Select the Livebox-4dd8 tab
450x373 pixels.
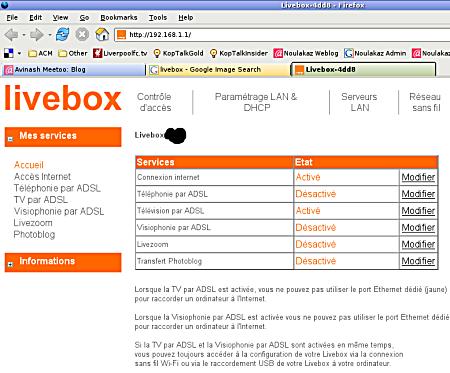363,69
